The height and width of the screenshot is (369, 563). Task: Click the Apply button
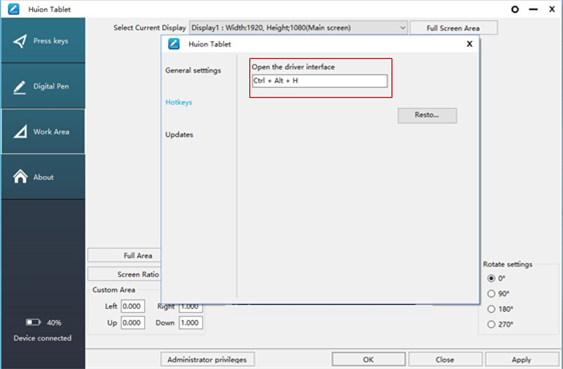pos(521,359)
